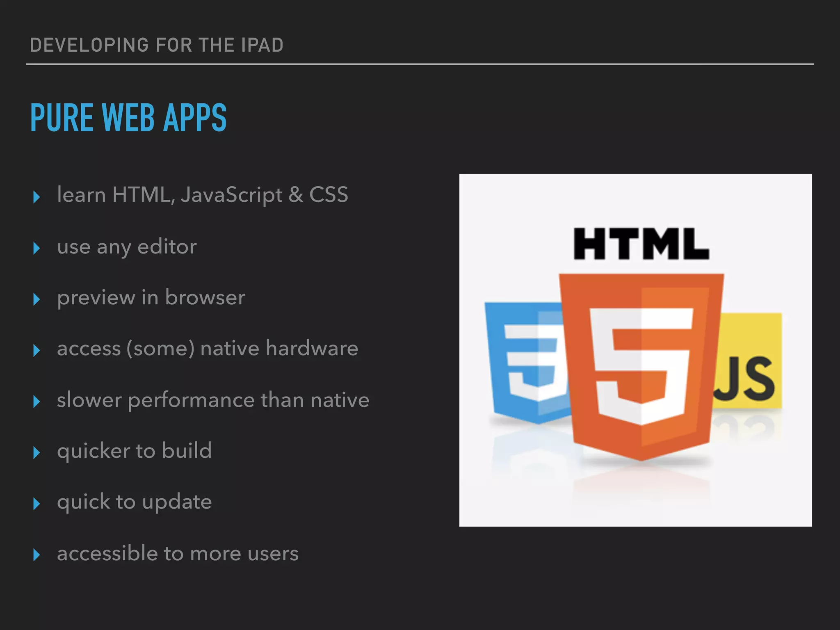
Task: Click the bullet arrow beside 'access (some) native hardware'
Action: click(37, 350)
